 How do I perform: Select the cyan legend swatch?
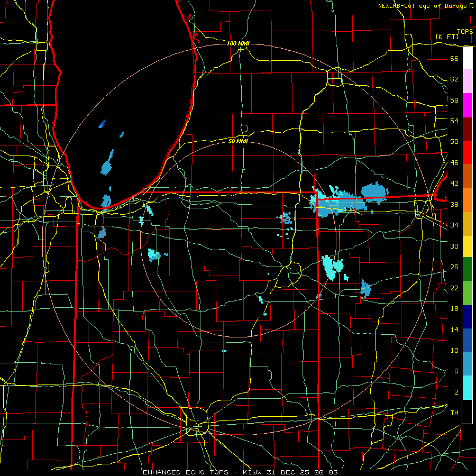(x=467, y=388)
